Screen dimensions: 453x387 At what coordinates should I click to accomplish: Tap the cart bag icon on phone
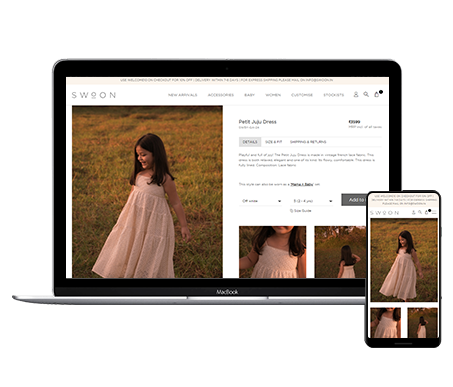click(427, 212)
